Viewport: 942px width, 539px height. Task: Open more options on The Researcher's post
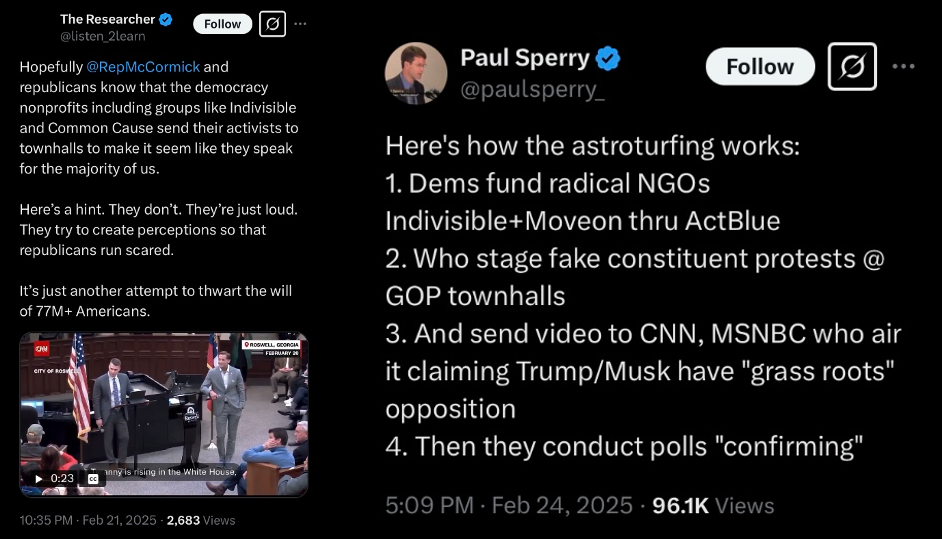(300, 24)
